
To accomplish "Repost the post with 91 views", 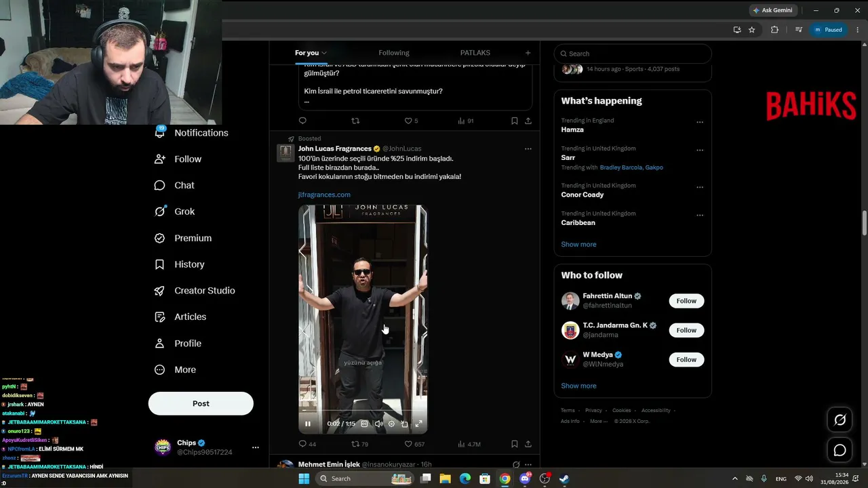I will click(x=355, y=121).
